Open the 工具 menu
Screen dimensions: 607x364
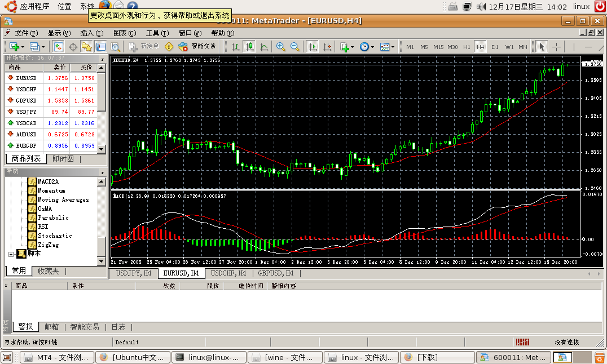coord(157,33)
